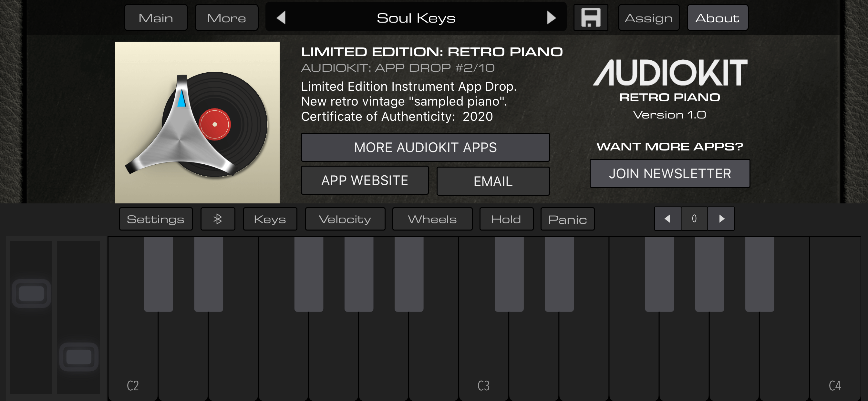Click the floppy disk save preset icon

[591, 17]
